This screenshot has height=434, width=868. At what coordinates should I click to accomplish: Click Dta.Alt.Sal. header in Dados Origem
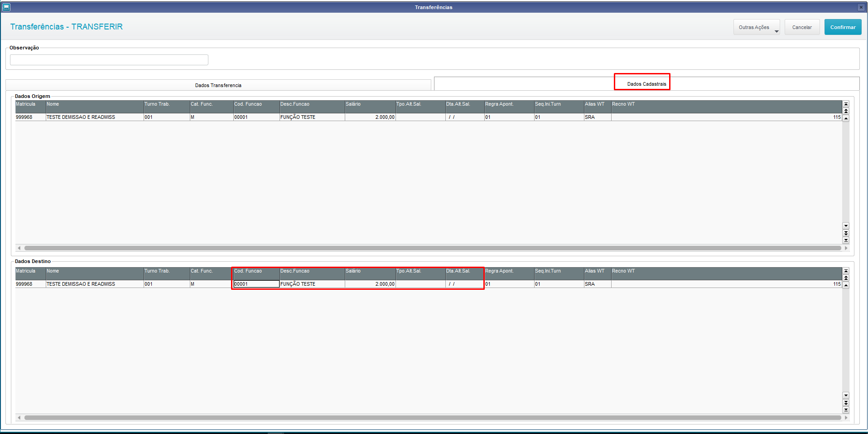[465, 107]
